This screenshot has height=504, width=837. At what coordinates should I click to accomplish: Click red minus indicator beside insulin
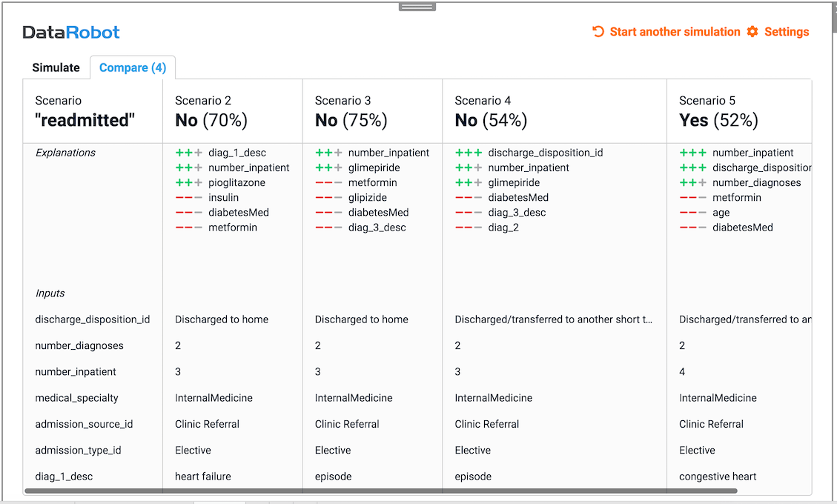pyautogui.click(x=188, y=198)
